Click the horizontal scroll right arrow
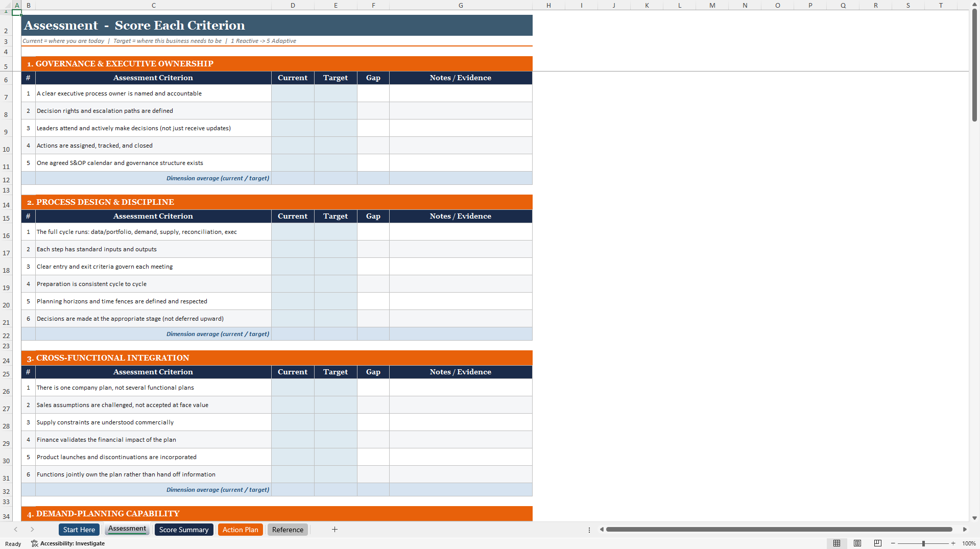Image resolution: width=980 pixels, height=549 pixels. pyautogui.click(x=965, y=530)
